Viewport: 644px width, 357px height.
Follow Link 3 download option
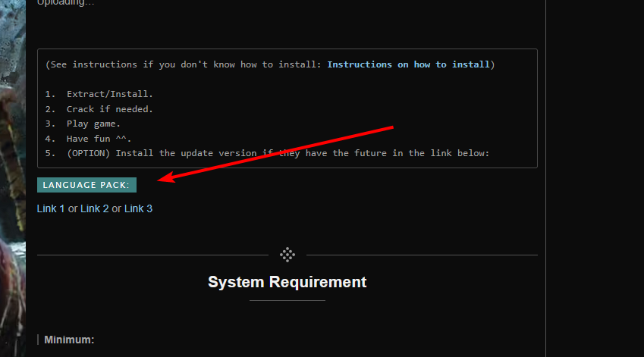[x=138, y=208]
